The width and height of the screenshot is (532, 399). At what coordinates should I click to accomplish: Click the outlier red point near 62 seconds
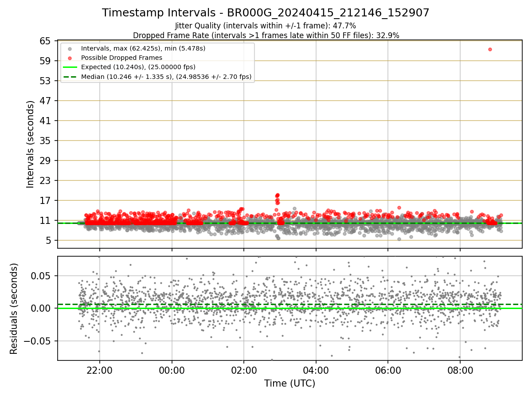point(490,49)
